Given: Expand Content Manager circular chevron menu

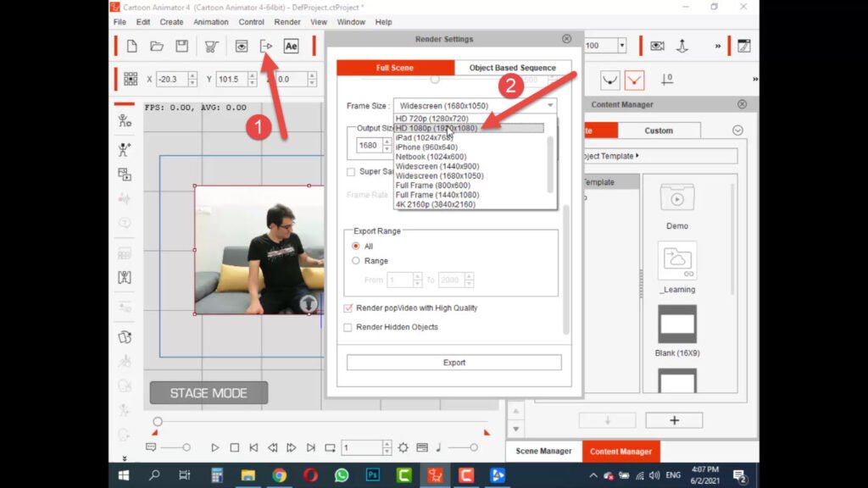Looking at the screenshot, I should 737,130.
